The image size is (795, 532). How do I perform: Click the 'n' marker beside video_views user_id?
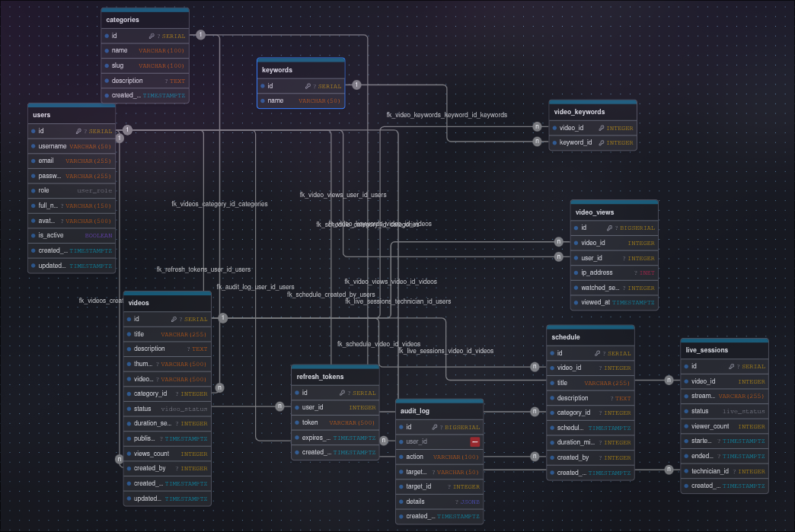(559, 257)
